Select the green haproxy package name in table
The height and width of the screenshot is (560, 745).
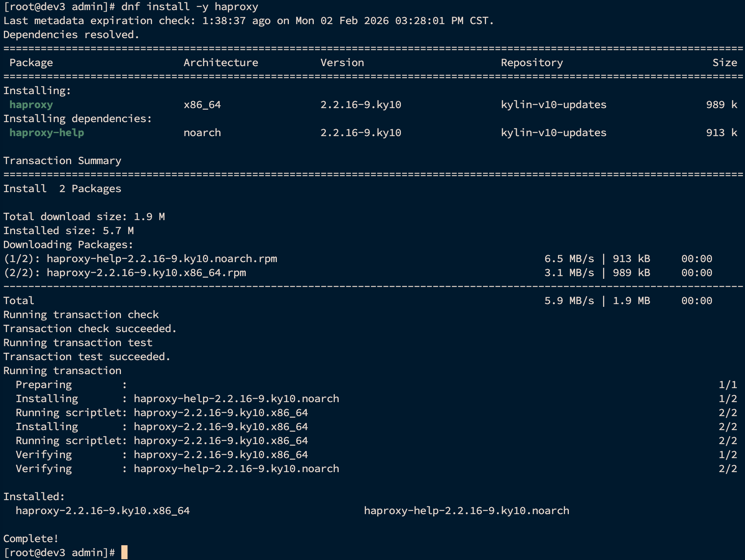coord(31,105)
